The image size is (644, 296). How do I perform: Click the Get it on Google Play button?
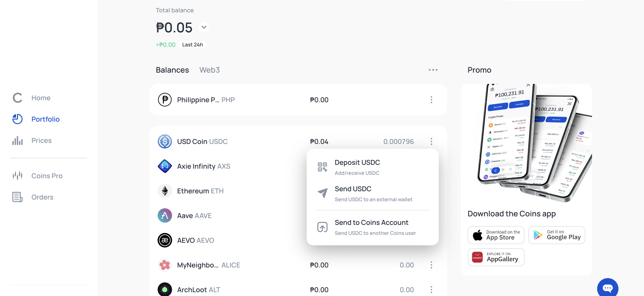tap(557, 235)
